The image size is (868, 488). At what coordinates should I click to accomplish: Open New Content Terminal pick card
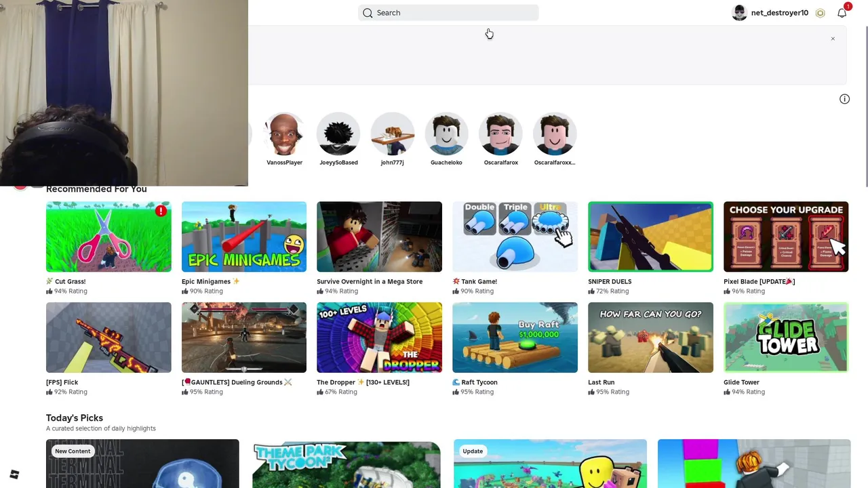142,464
